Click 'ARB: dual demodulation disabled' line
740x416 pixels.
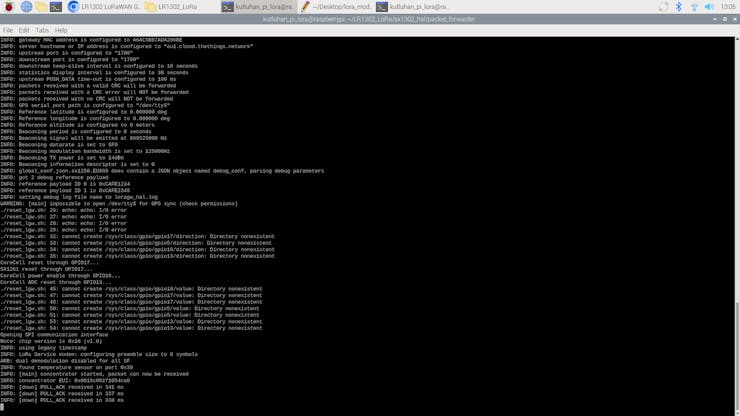coord(65,361)
